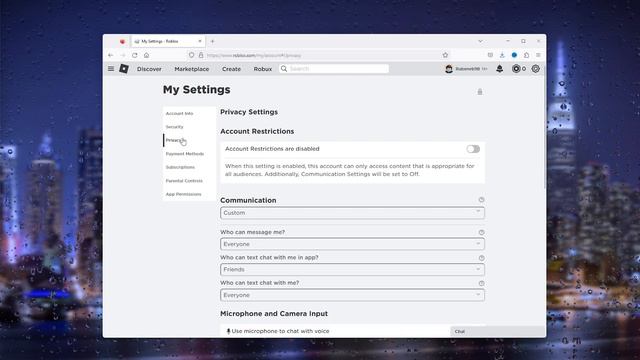Viewport: 640px width, 360px height.
Task: Open help icon for Who can text chat with me
Action: (481, 283)
